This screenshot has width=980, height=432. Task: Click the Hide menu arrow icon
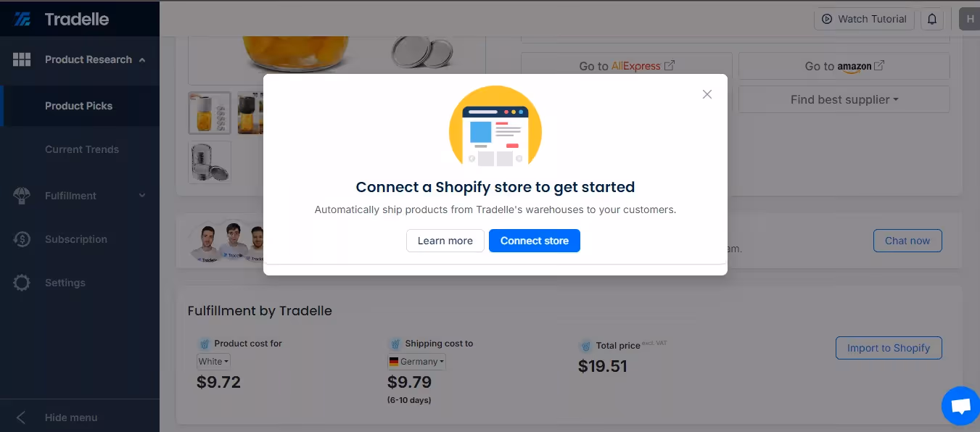[x=21, y=418]
